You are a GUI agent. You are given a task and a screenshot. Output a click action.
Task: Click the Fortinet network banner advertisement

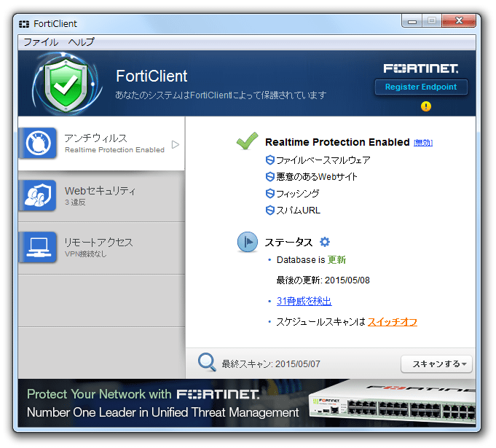pos(247,403)
